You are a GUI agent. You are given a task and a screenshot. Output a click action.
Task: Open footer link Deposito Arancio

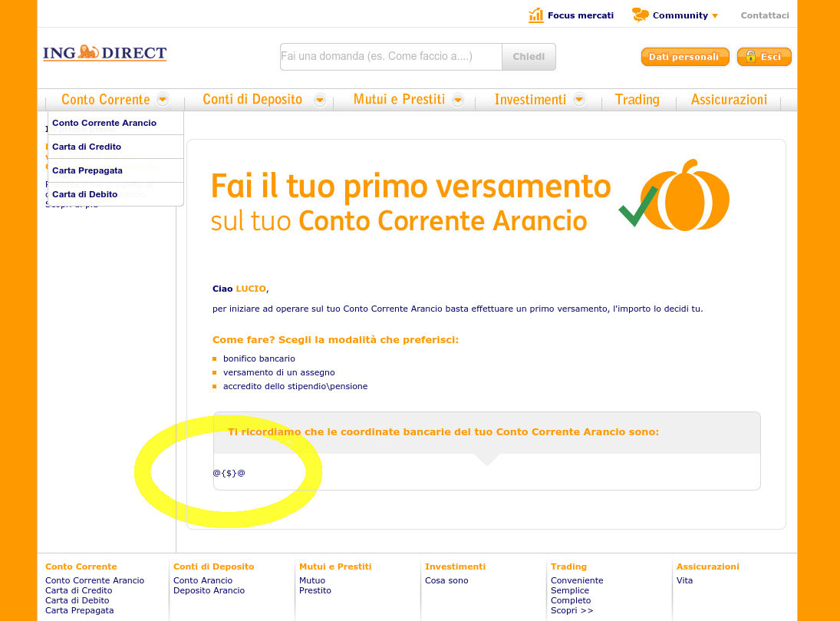click(x=209, y=590)
